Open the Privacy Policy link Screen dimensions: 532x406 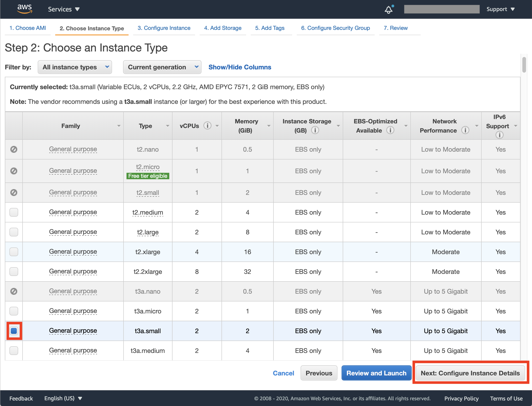pyautogui.click(x=461, y=398)
